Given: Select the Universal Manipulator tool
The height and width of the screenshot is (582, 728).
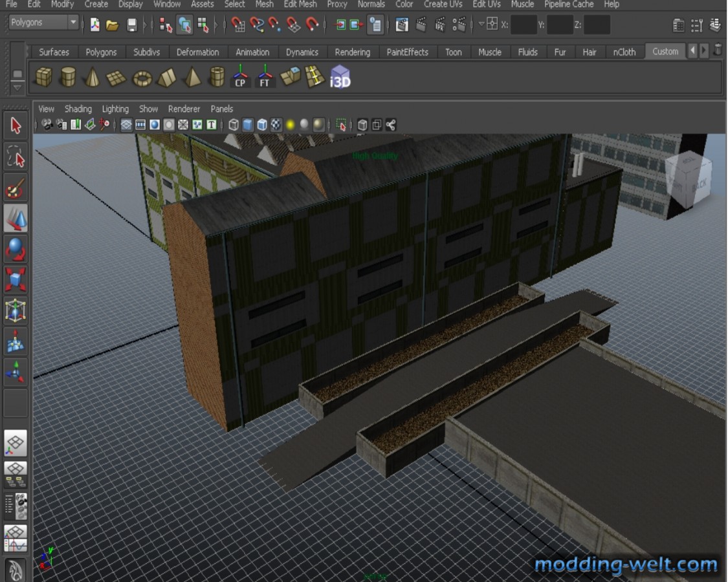Looking at the screenshot, I should (x=16, y=310).
